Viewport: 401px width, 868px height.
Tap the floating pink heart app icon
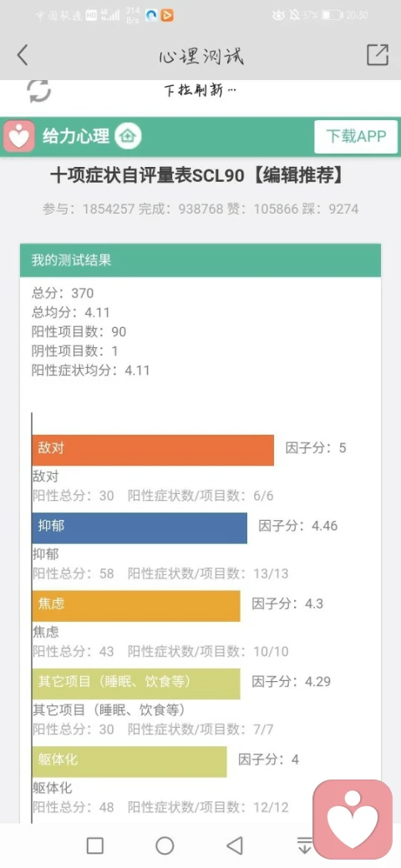click(x=353, y=819)
